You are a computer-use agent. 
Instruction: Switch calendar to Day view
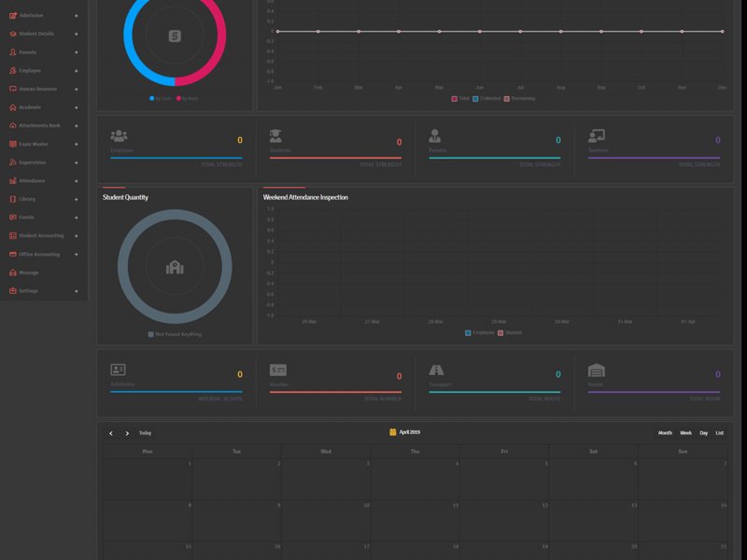coord(704,433)
